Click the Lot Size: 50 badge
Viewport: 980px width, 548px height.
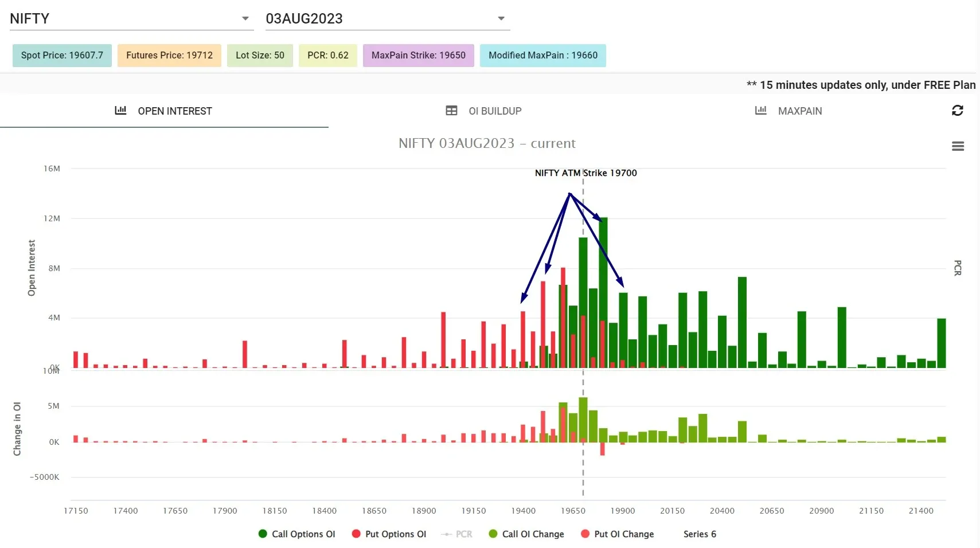point(260,56)
